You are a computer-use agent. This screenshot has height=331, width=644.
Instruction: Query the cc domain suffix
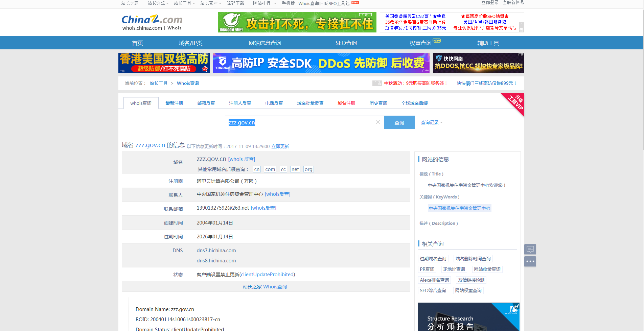[x=283, y=169]
